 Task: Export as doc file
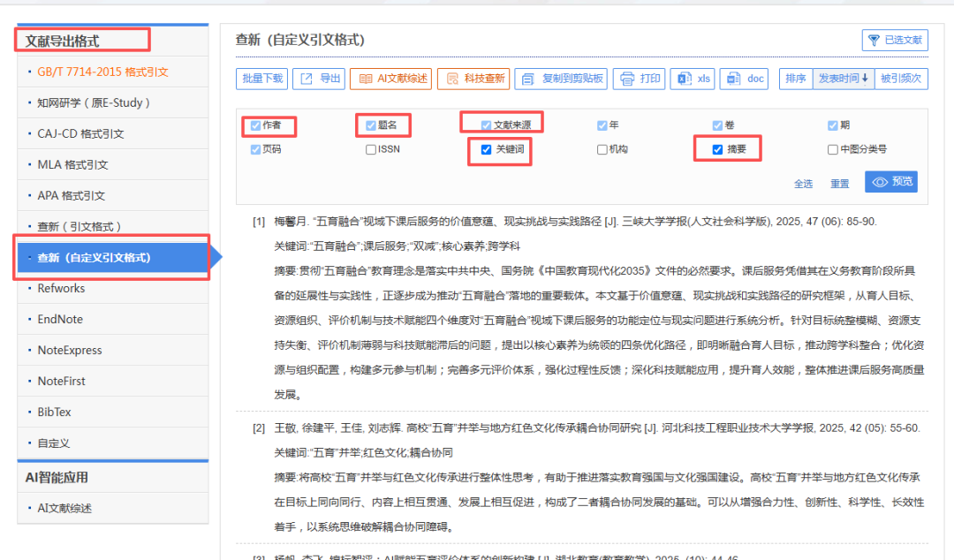tap(744, 79)
